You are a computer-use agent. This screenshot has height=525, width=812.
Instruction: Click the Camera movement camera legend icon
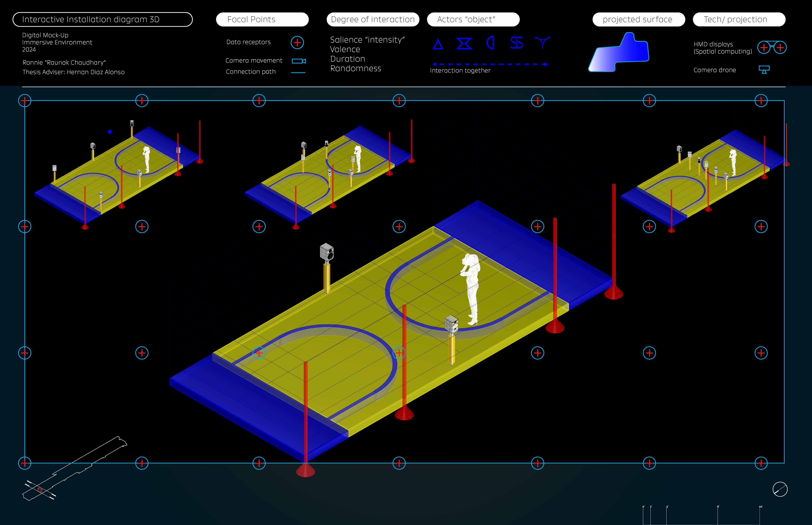coord(299,61)
